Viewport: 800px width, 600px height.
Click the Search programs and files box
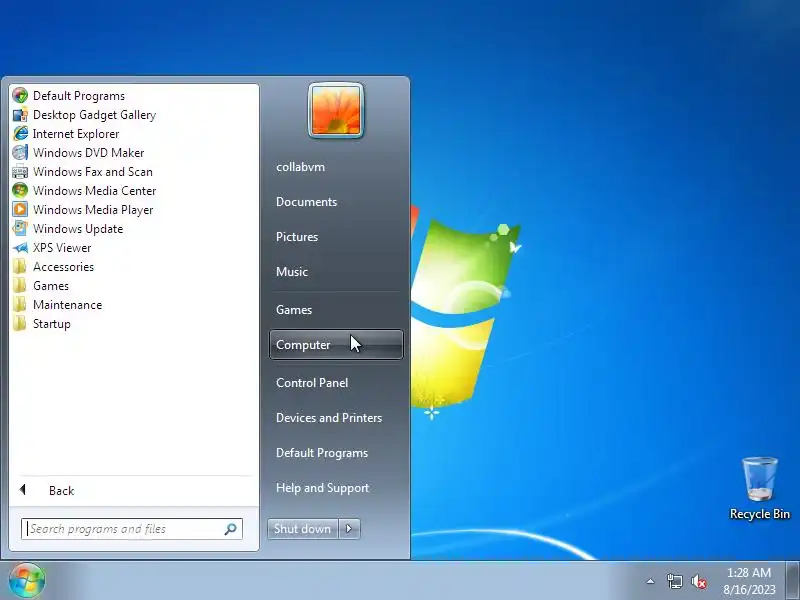coord(132,529)
